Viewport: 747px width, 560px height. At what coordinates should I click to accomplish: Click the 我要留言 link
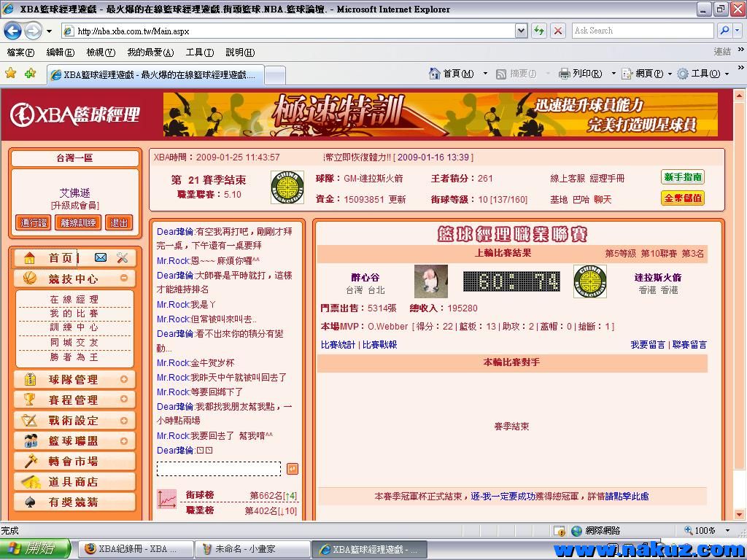tap(648, 345)
